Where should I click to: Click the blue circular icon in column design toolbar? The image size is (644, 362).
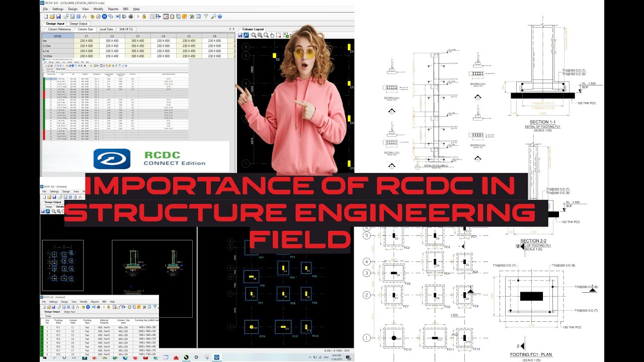(105, 17)
